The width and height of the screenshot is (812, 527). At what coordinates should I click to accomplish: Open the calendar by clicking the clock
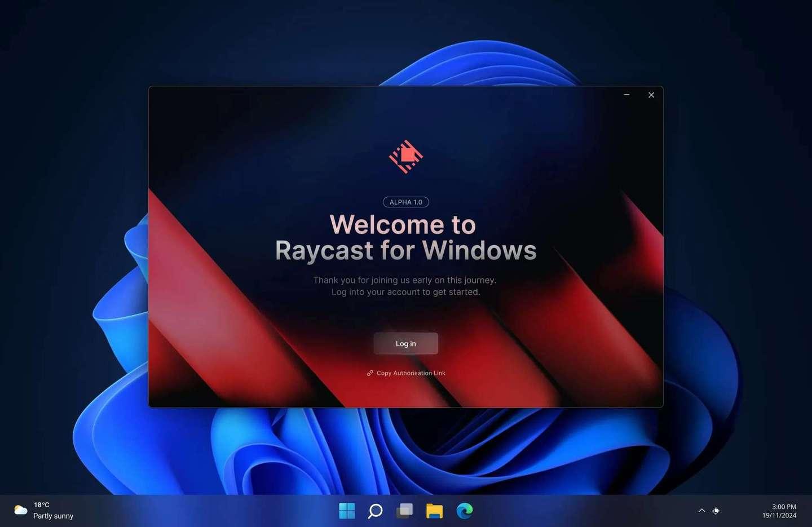pyautogui.click(x=783, y=507)
